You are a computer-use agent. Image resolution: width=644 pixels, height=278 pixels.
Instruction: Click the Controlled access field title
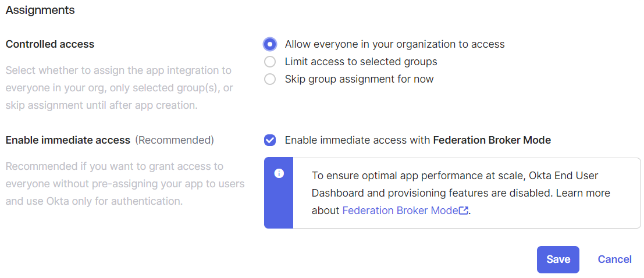coord(50,44)
